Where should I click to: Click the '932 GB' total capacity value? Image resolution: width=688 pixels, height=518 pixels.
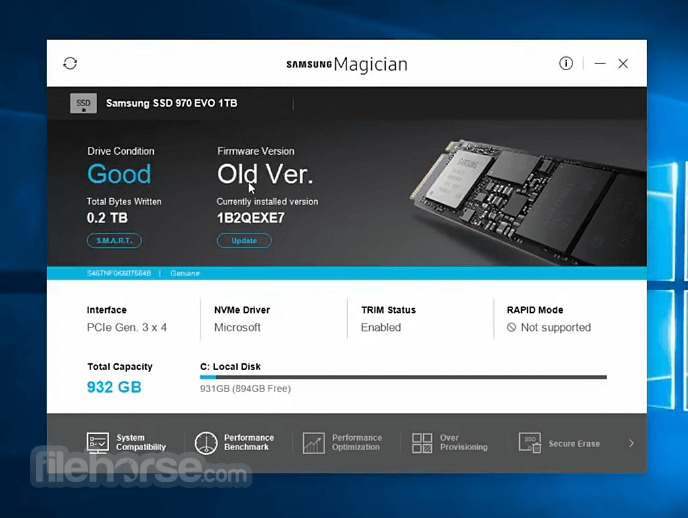point(114,387)
